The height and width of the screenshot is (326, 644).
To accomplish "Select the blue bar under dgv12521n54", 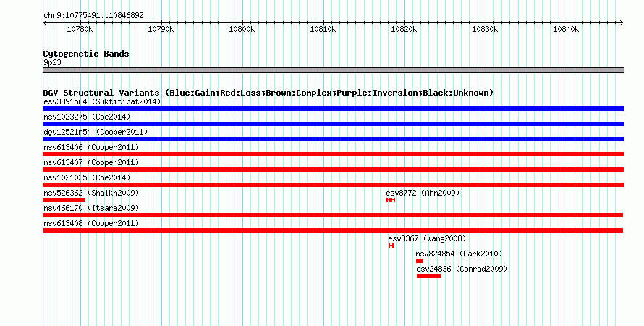I will pos(333,139).
